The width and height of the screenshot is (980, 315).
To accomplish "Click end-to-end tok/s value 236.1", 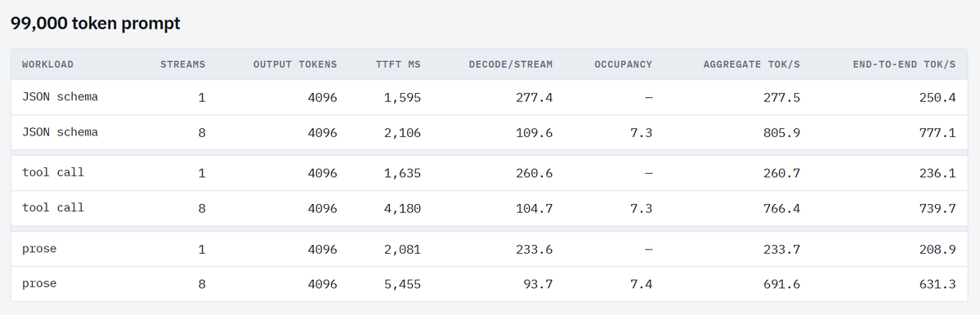I will tap(937, 173).
